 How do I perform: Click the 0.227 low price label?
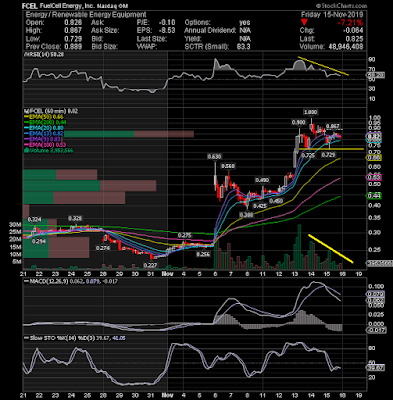[x=150, y=265]
